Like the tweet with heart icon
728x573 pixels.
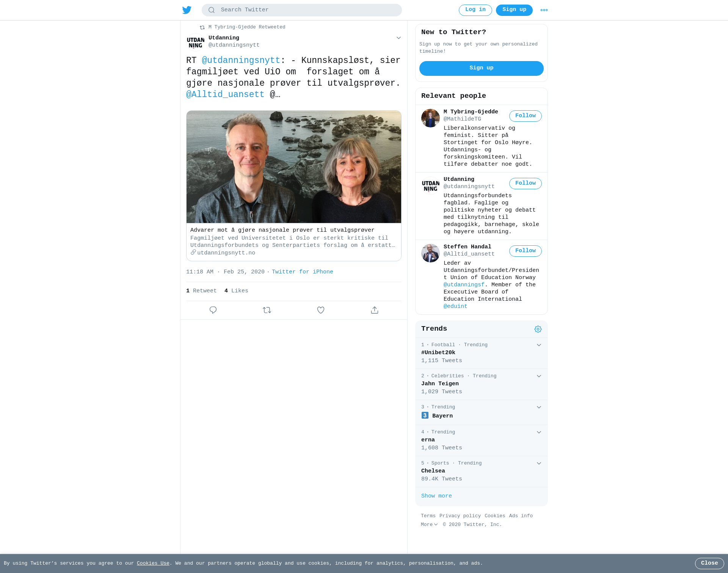point(321,310)
